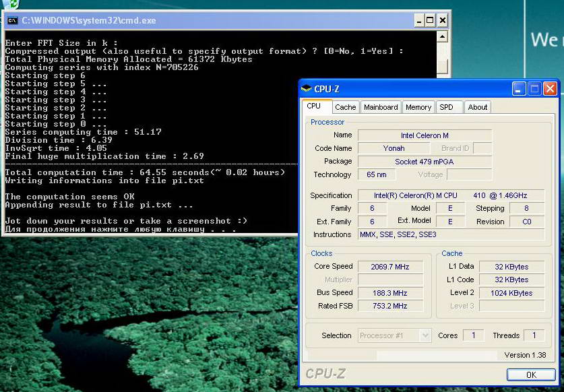Click the Stepping value '8'
This screenshot has height=392, width=564.
click(526, 209)
